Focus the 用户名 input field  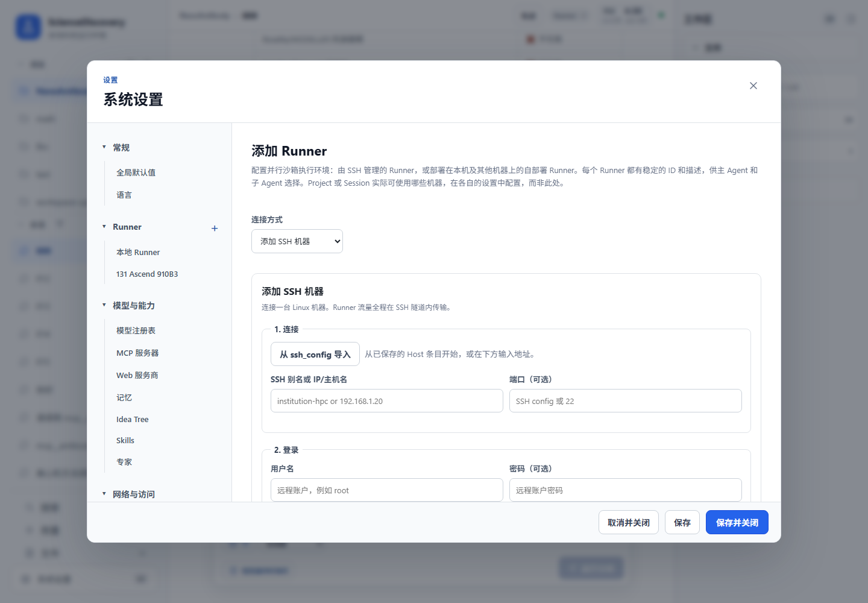coord(387,490)
